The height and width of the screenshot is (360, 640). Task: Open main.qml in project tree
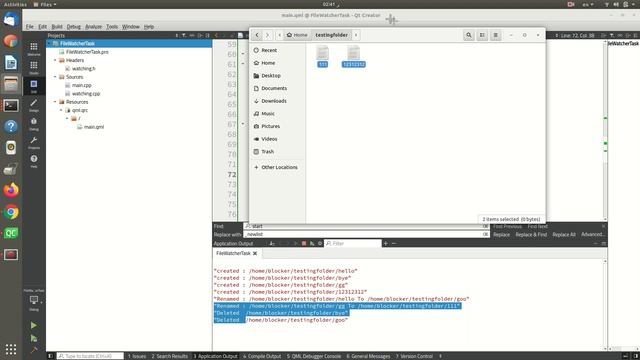(93, 127)
